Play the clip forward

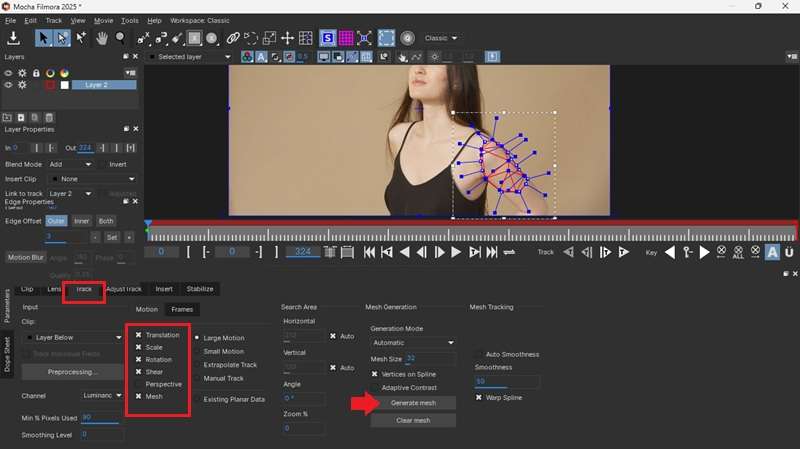click(456, 252)
